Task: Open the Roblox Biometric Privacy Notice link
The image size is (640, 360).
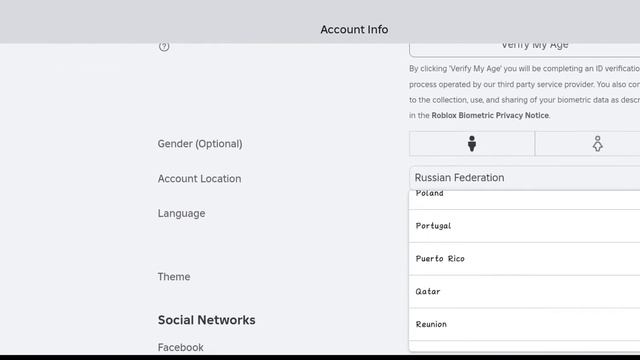Action: [x=490, y=116]
